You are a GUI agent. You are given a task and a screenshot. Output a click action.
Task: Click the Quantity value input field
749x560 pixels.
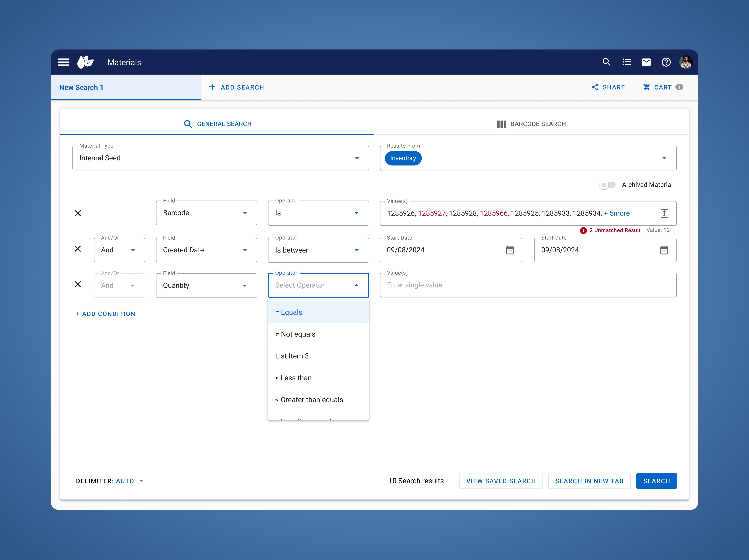pyautogui.click(x=528, y=285)
